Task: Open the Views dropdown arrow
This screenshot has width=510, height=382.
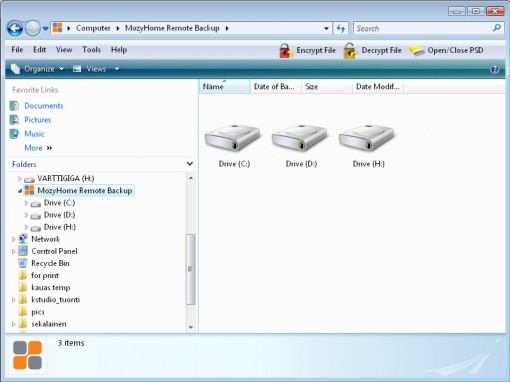Action: (x=117, y=69)
